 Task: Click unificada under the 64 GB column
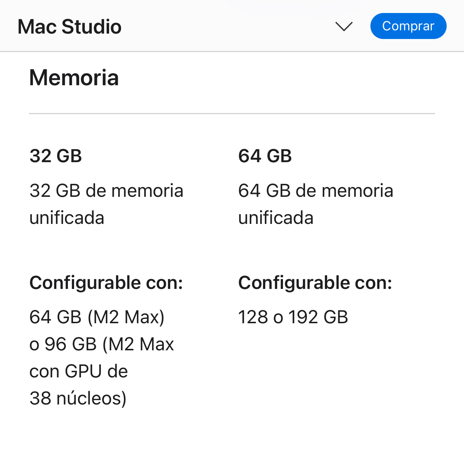click(x=276, y=218)
